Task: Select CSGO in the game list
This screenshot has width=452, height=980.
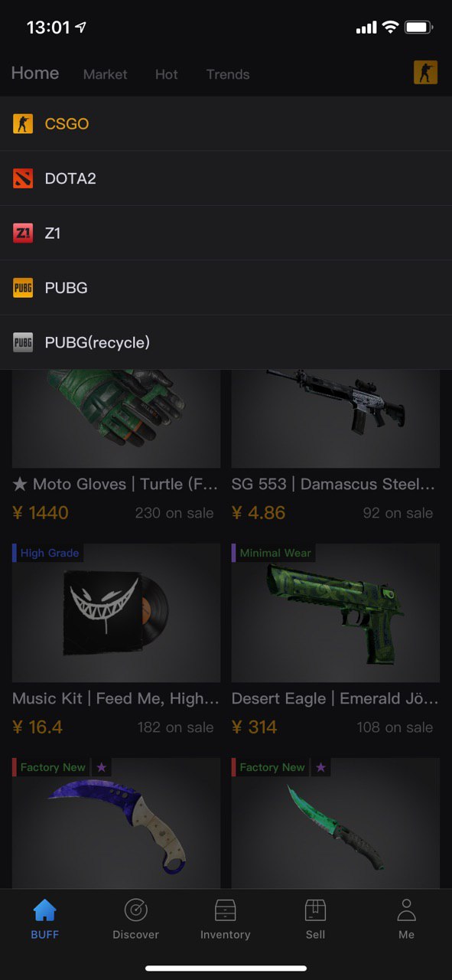Action: pos(226,123)
